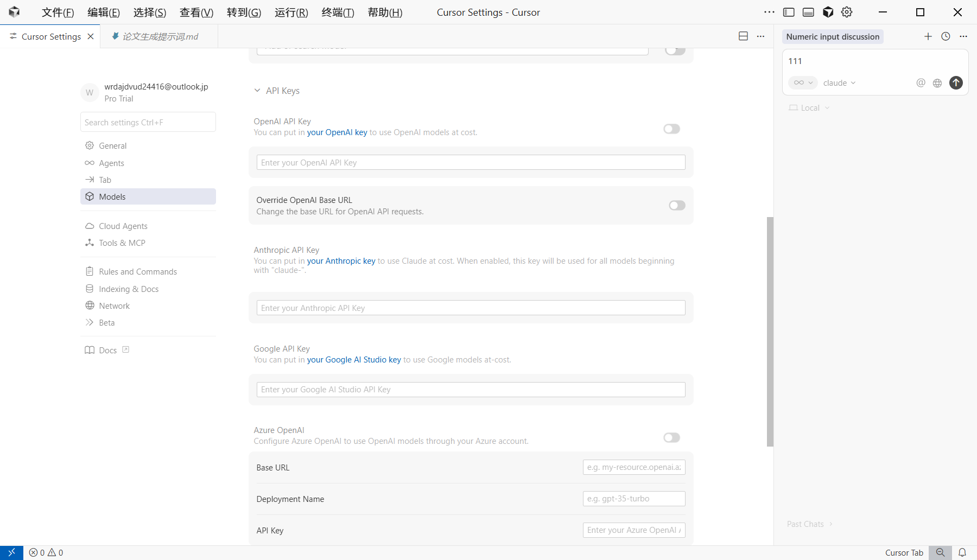Click the zoom magnifier status bar icon
This screenshot has height=560, width=977.
pos(940,552)
